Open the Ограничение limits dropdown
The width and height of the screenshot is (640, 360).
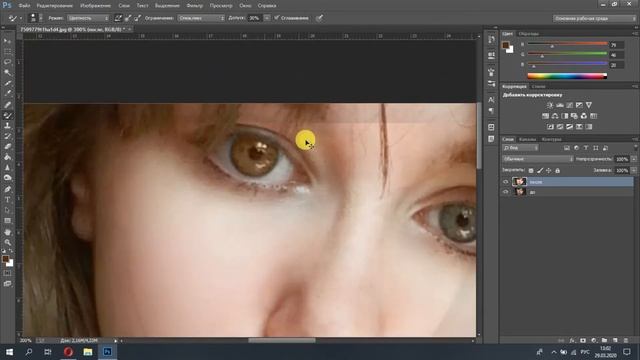(x=201, y=18)
